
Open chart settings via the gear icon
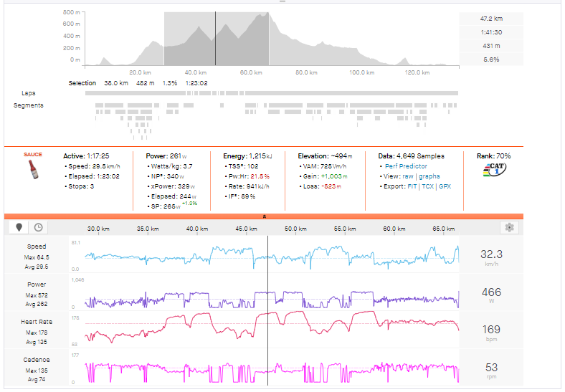click(509, 227)
